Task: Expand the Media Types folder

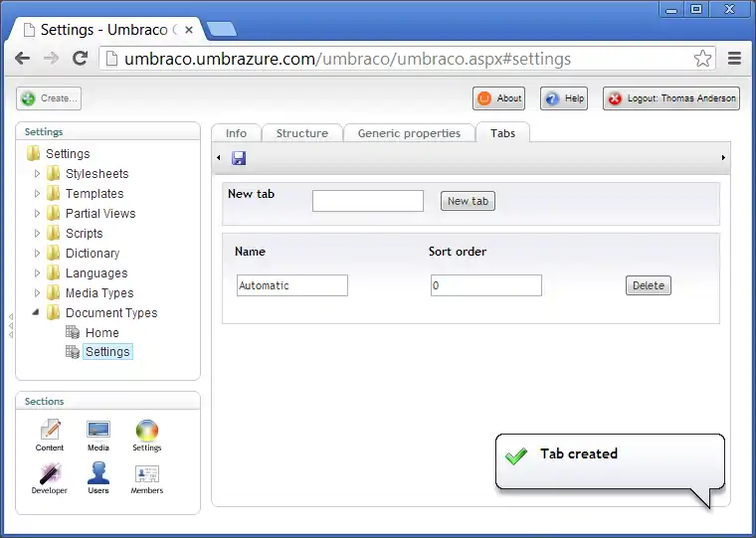Action: tap(37, 292)
